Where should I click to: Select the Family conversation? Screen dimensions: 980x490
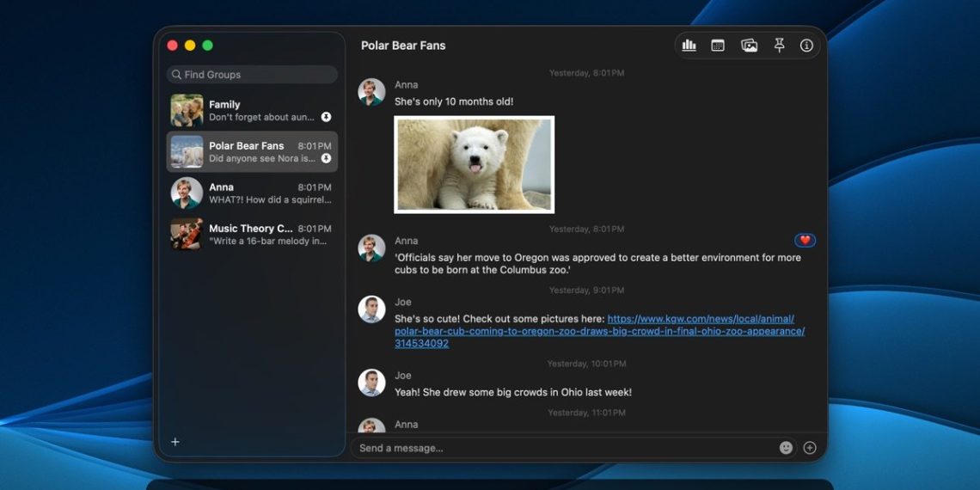click(251, 111)
